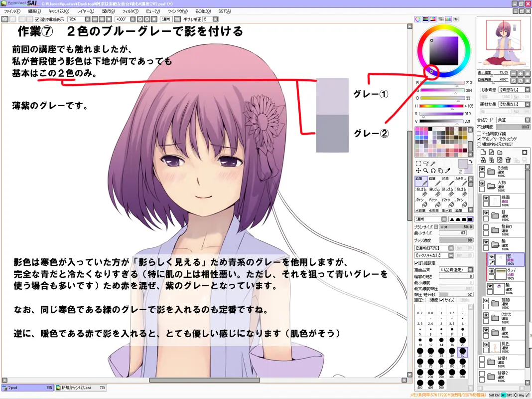This screenshot has width=532, height=399.
Task: Click the undo icon in toolbar
Action: tap(5, 19)
